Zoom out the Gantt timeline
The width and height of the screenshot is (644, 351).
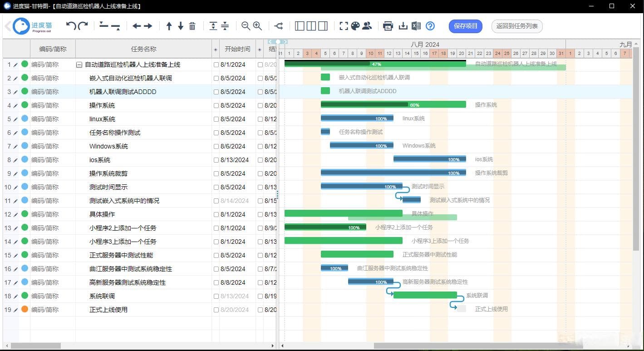[246, 26]
